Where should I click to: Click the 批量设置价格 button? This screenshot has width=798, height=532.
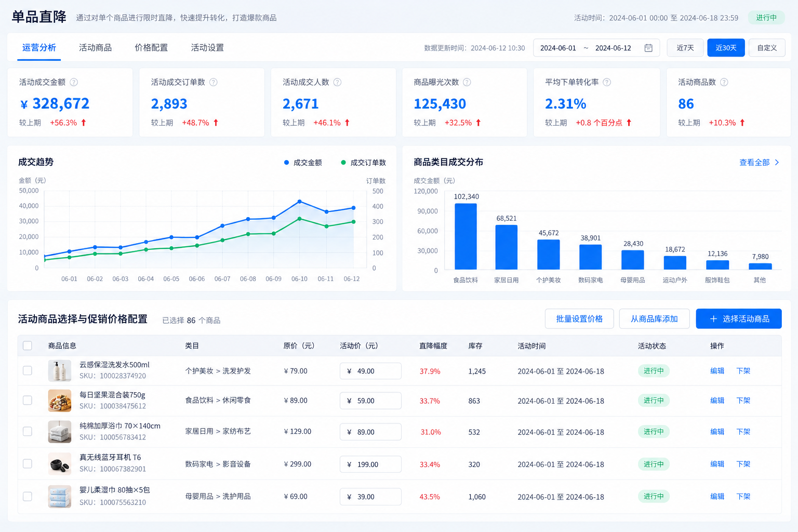tap(579, 319)
